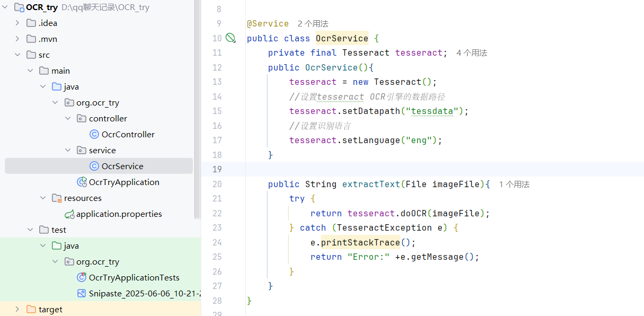The image size is (644, 316).
Task: Collapse the .idea folder chevron
Action: (17, 23)
